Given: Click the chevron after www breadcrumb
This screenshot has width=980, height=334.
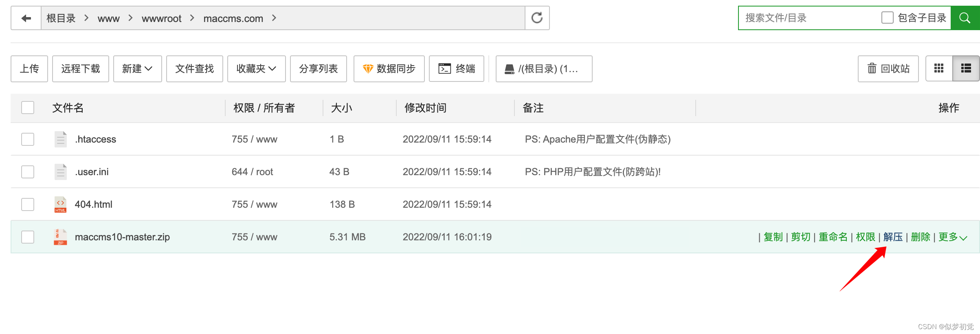Looking at the screenshot, I should pos(130,18).
